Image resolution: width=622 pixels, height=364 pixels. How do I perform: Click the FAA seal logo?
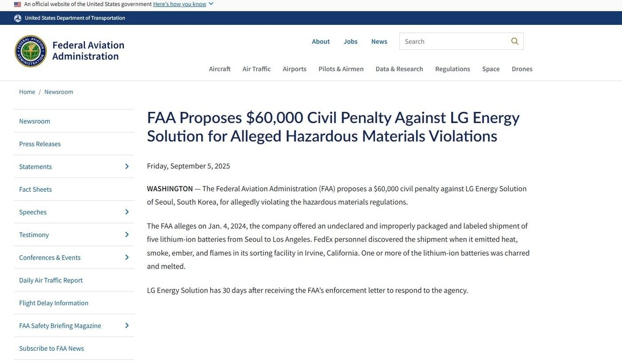pos(31,51)
